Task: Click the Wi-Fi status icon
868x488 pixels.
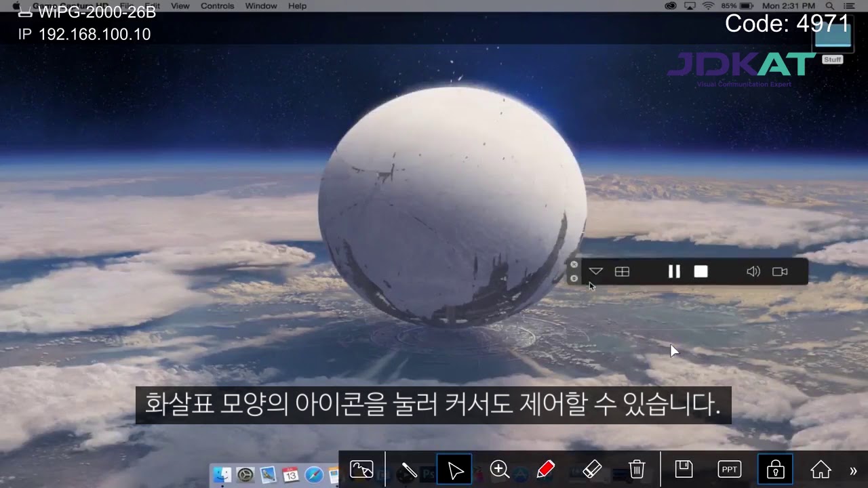Action: pyautogui.click(x=708, y=6)
